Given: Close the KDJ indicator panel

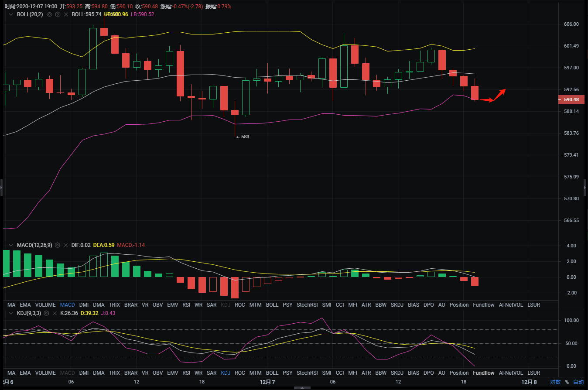Looking at the screenshot, I should click(x=54, y=313).
